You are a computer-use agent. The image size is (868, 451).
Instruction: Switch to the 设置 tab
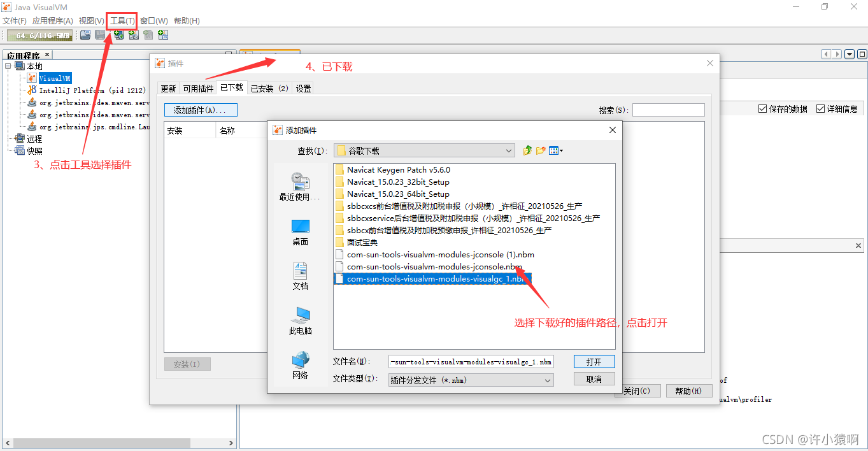pyautogui.click(x=303, y=89)
